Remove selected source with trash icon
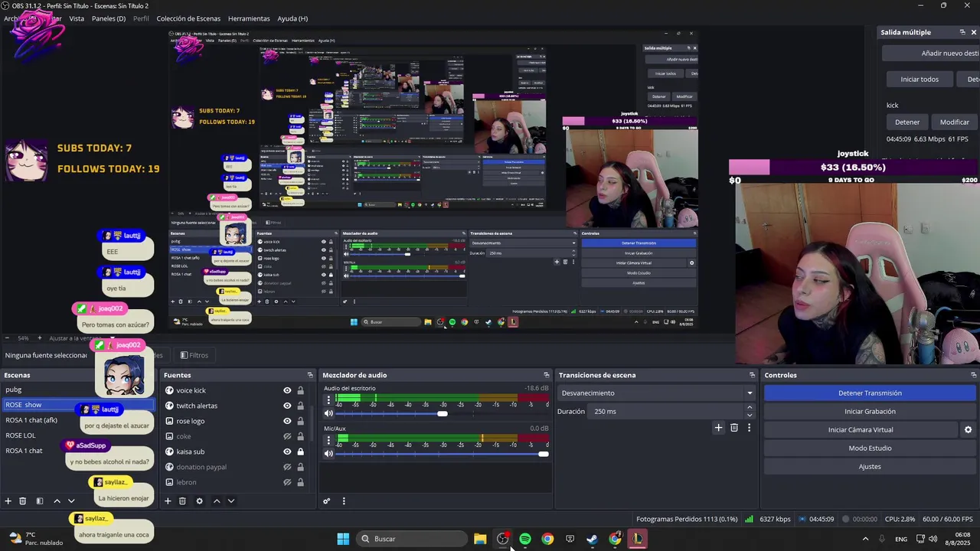 coord(182,501)
